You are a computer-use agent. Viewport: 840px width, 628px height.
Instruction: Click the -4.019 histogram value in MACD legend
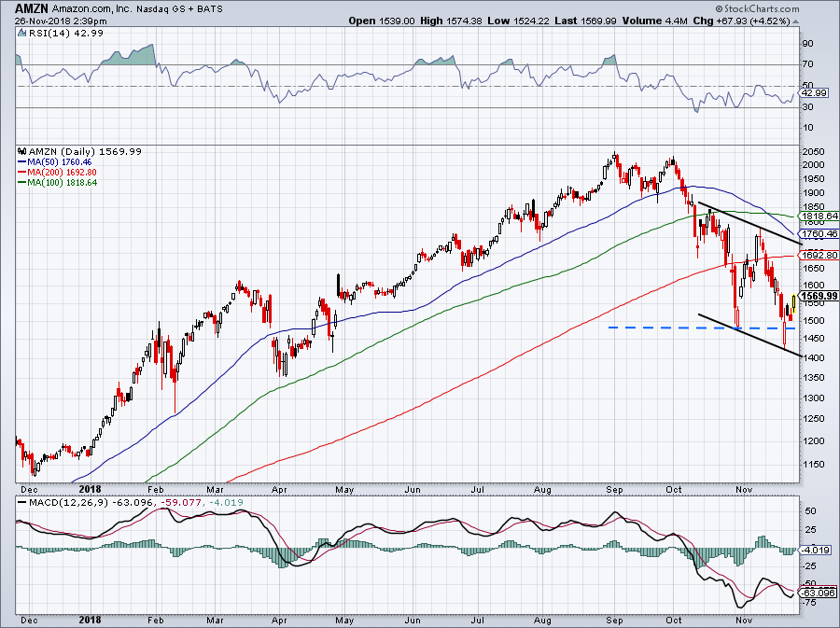pos(226,503)
